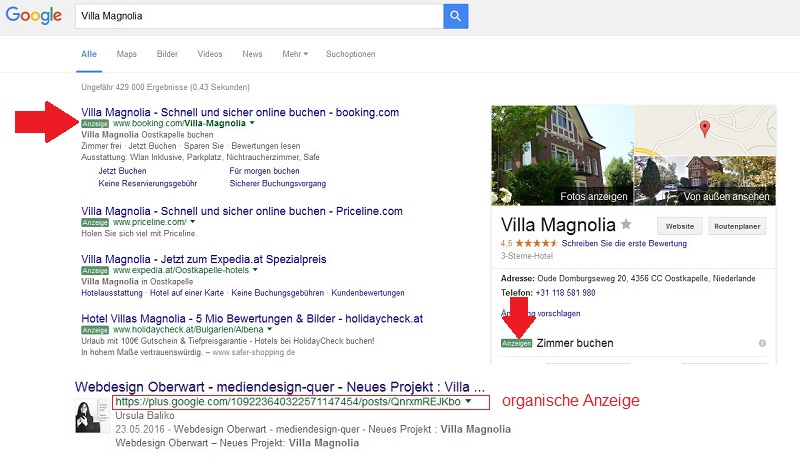Click the Website button
Image resolution: width=800 pixels, height=469 pixels.
coord(680,226)
